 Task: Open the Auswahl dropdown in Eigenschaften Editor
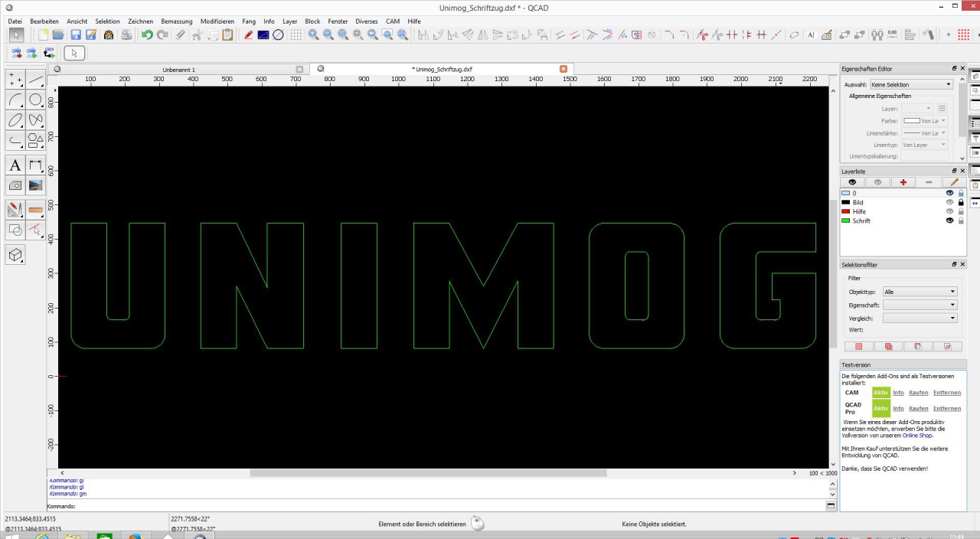click(x=911, y=84)
